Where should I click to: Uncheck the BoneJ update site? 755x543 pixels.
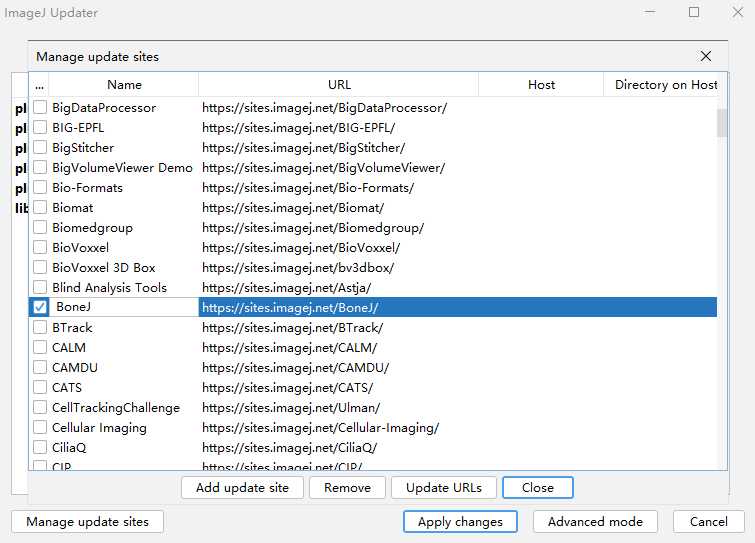(x=40, y=307)
